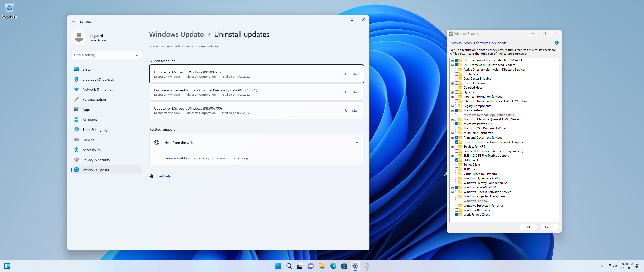Open the Widgets taskbar icon
This screenshot has width=644, height=272.
7,266
